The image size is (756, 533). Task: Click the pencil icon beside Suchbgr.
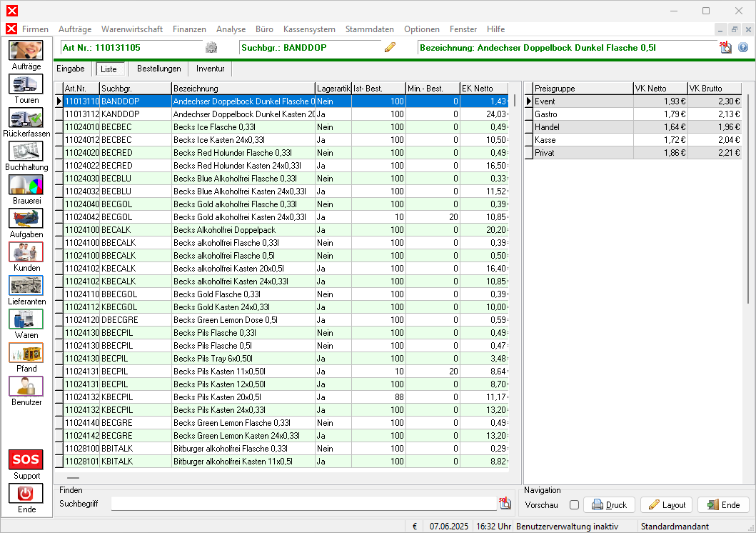[x=390, y=48]
